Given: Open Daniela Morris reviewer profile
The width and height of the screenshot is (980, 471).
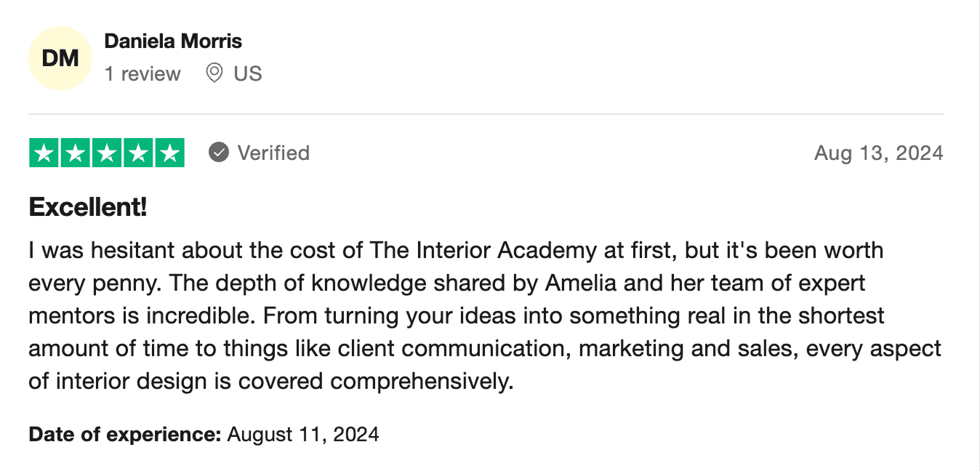Looking at the screenshot, I should coord(173,41).
